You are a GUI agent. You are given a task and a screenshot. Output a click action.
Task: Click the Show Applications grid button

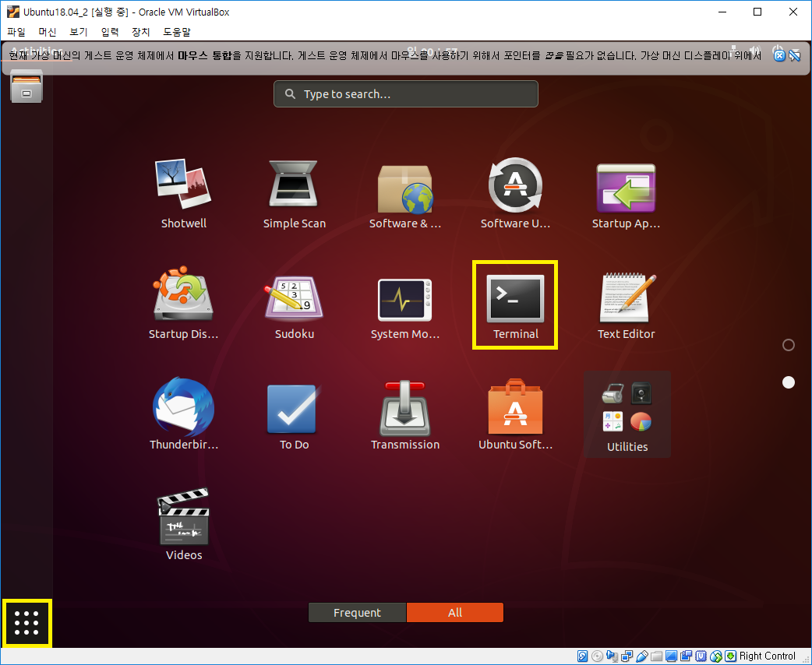click(x=26, y=623)
